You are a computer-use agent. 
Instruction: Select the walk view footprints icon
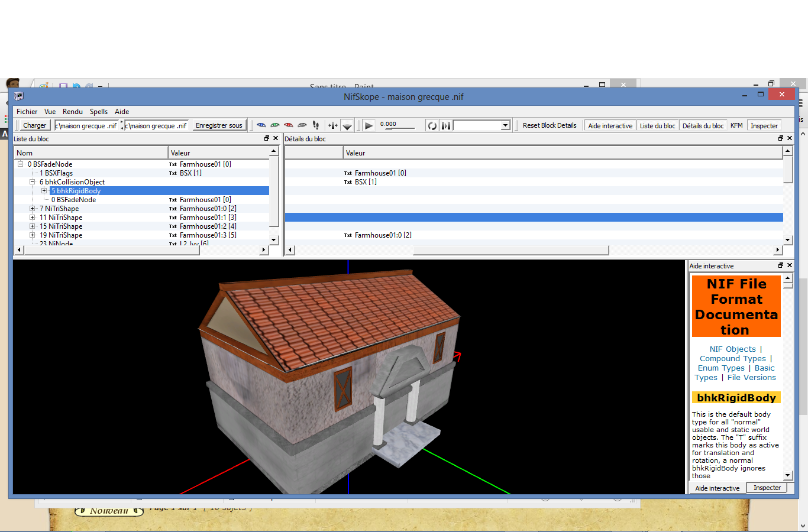(x=316, y=125)
